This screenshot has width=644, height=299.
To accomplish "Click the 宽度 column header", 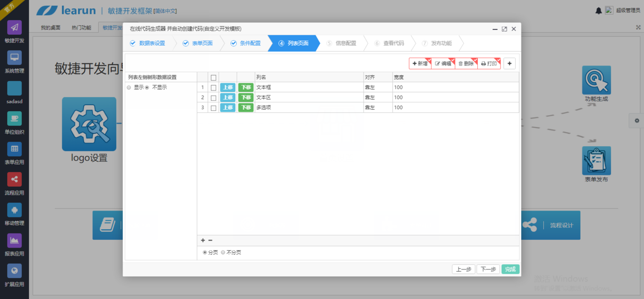I will coord(455,77).
